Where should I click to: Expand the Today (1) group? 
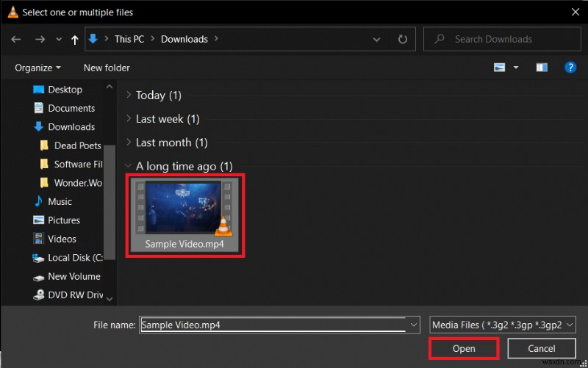[x=129, y=95]
